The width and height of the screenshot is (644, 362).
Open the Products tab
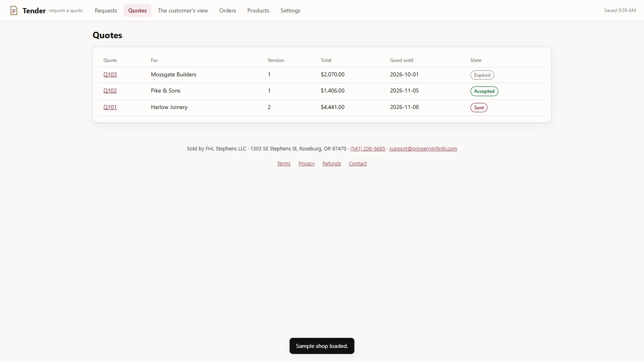pos(258,10)
